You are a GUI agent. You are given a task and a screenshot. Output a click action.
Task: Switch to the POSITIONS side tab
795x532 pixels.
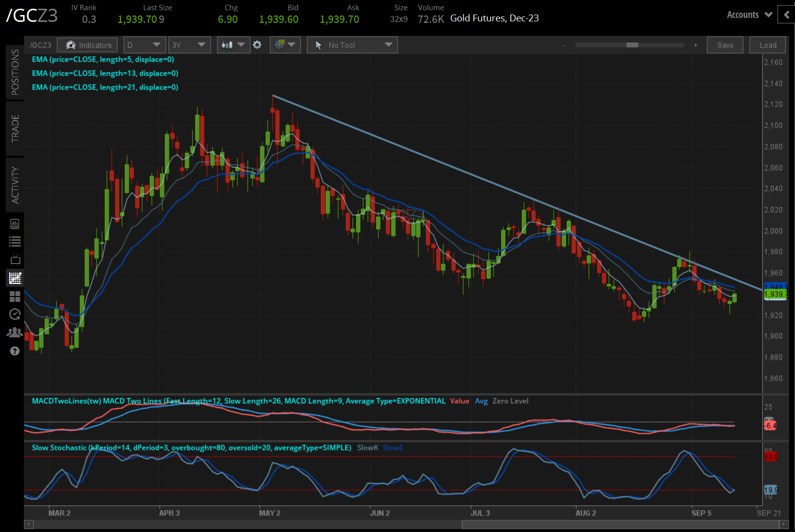point(15,72)
